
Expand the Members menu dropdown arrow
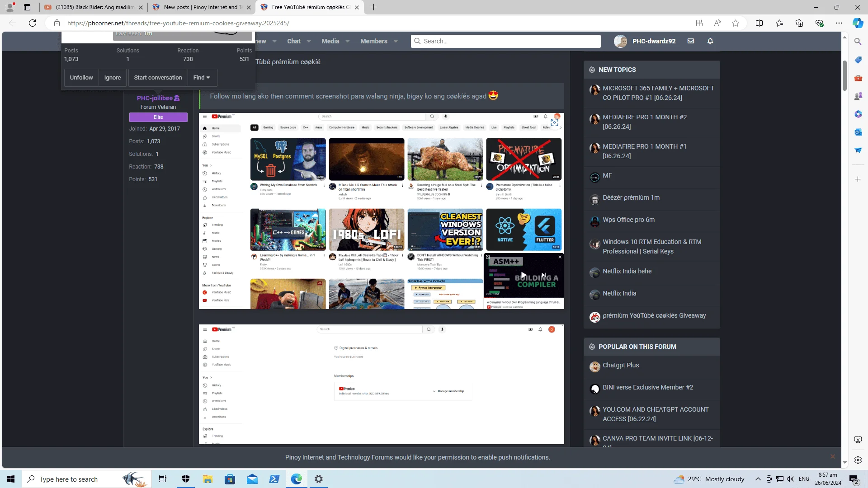[396, 41]
